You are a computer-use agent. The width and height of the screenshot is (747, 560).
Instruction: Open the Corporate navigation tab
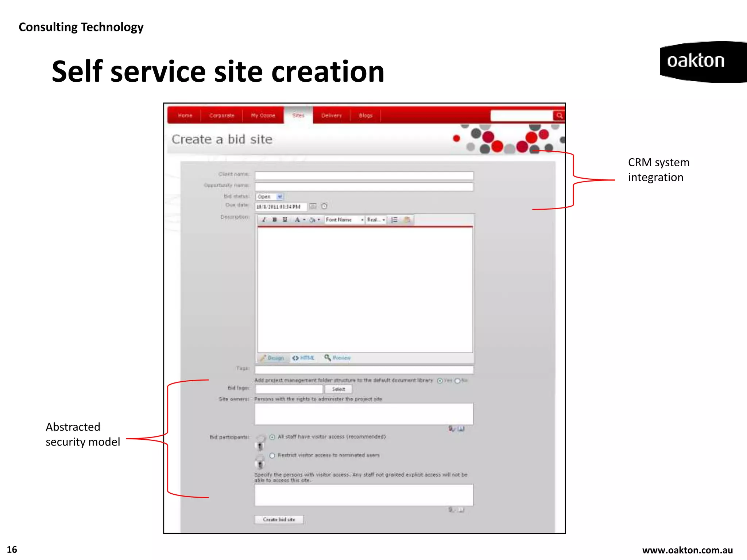tap(221, 116)
